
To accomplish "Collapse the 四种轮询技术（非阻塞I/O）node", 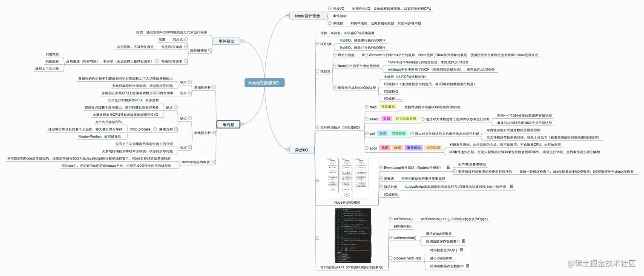I will pos(316,127).
